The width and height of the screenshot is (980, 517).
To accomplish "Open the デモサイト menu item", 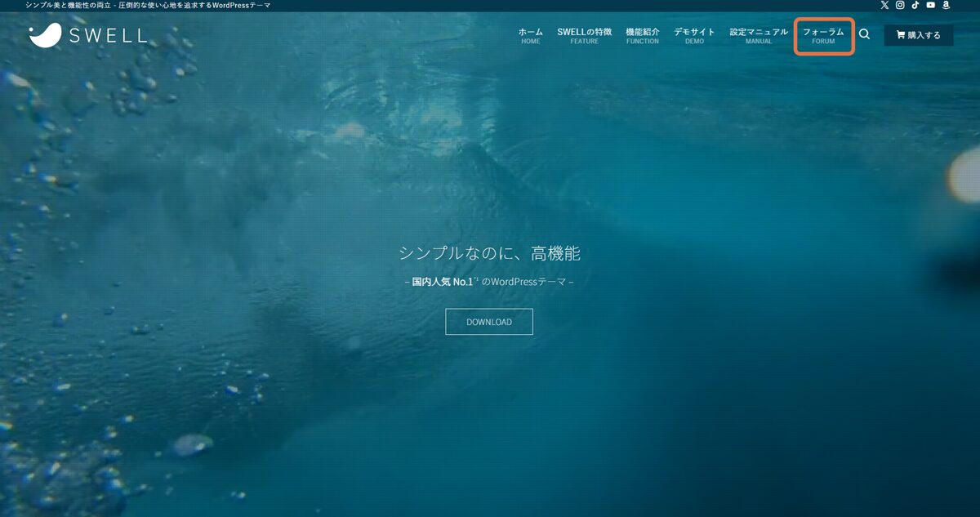I will tap(693, 35).
